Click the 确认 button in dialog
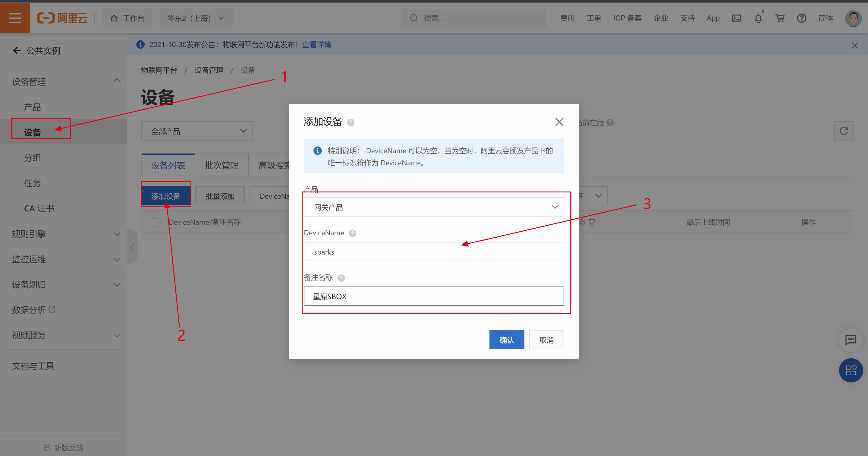Screen dimensions: 868x456 point(506,340)
